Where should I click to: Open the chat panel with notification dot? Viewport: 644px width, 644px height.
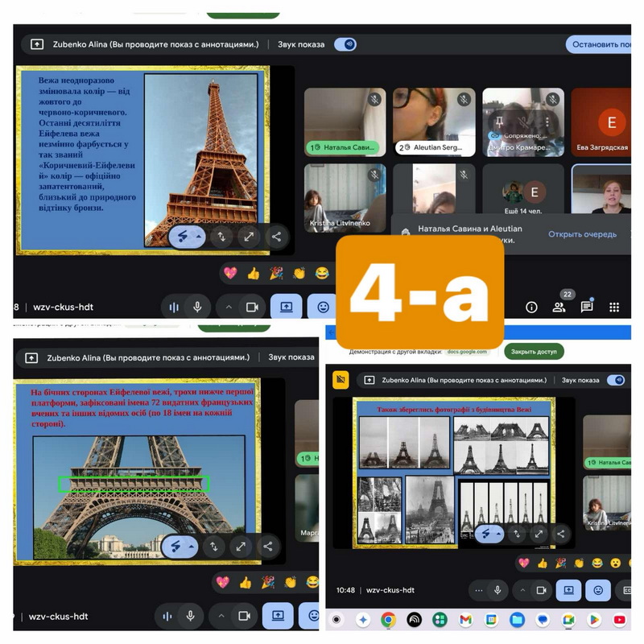tap(587, 307)
